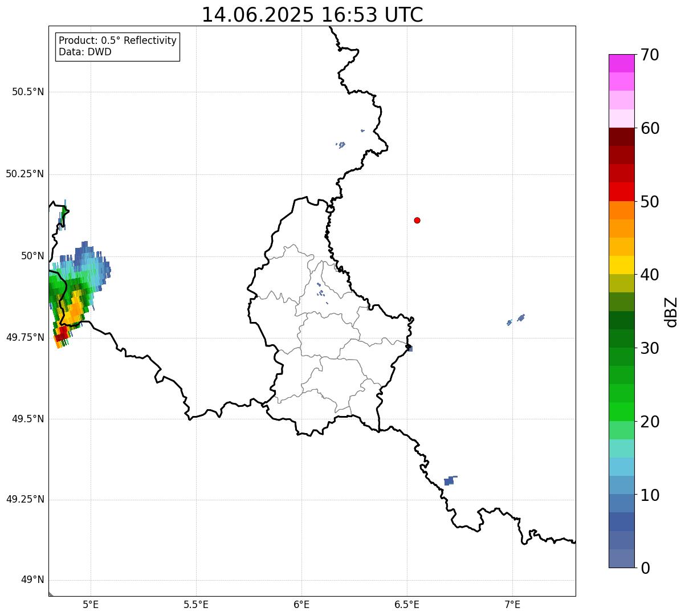Click the Product: 0.5° Reflectivity label
Image resolution: width=685 pixels, height=616 pixels.
117,41
